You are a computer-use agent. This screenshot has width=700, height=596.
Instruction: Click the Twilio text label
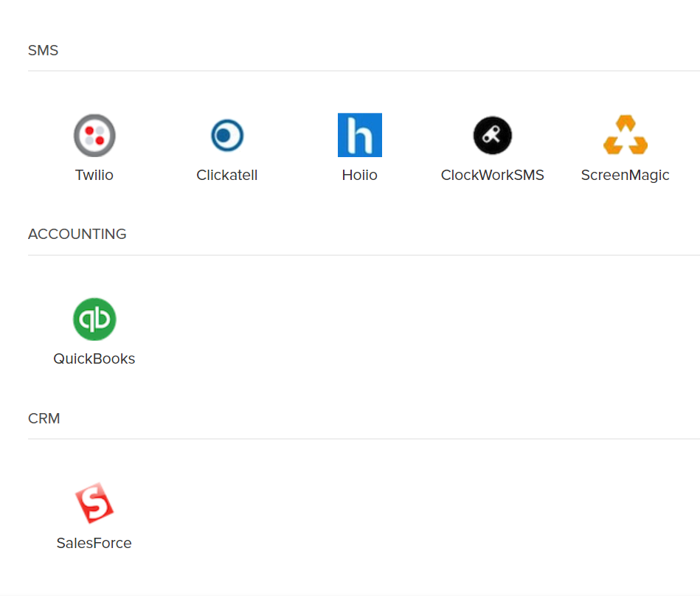tap(94, 176)
